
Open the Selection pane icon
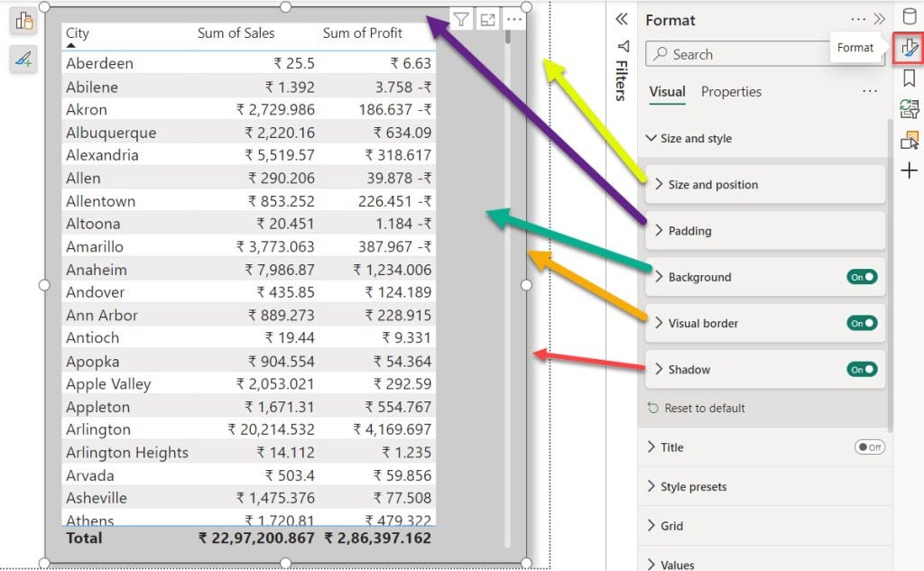pyautogui.click(x=909, y=140)
